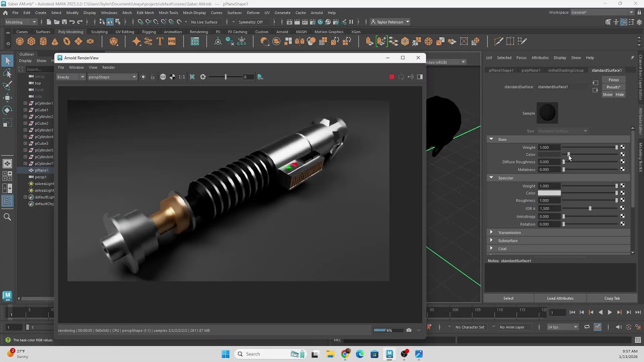The width and height of the screenshot is (644, 362).
Task: Click the Focus button in Attribute Editor
Action: (x=613, y=79)
